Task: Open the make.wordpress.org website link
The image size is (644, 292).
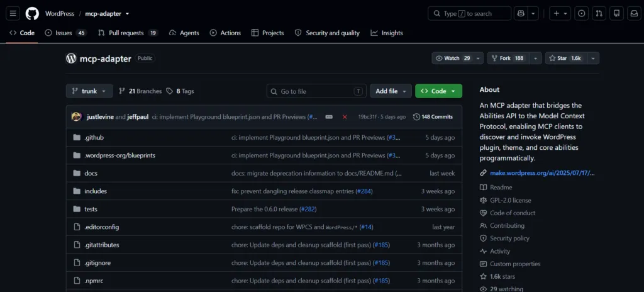Action: point(542,172)
